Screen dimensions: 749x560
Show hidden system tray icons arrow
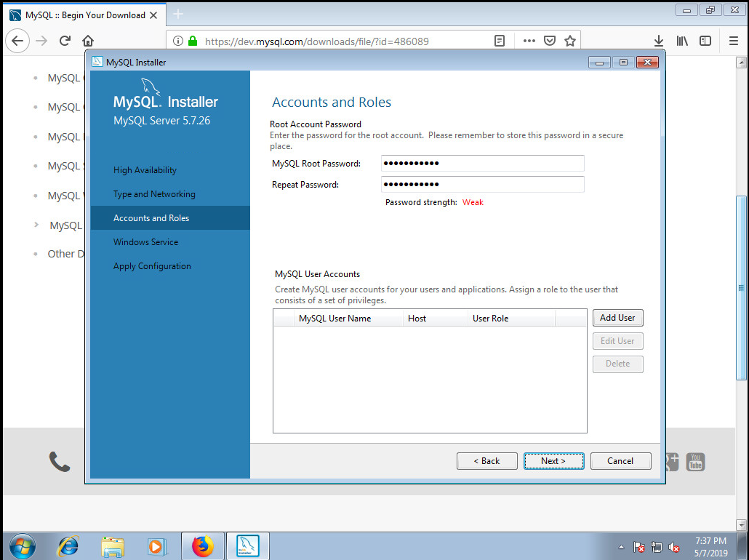pyautogui.click(x=621, y=547)
